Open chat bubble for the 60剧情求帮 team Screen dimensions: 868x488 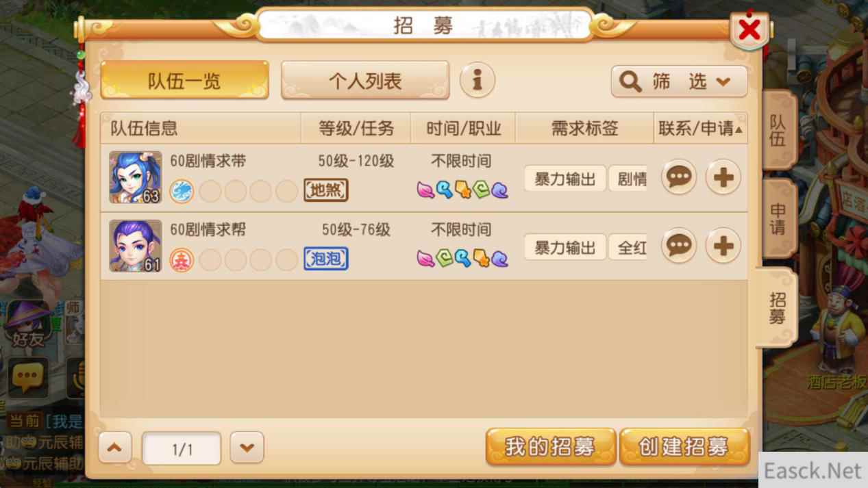(679, 246)
